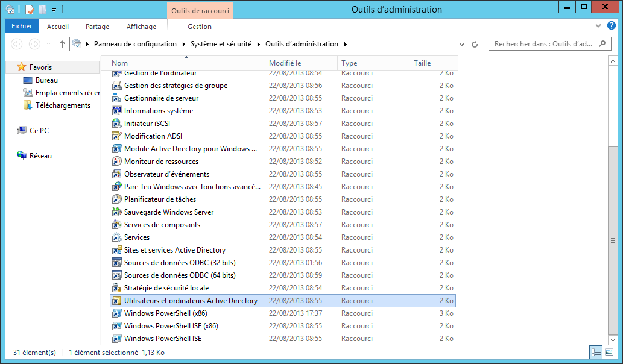Screen dimensions: 623x364
Task: Click the scrollbar up arrow
Action: pyautogui.click(x=613, y=61)
